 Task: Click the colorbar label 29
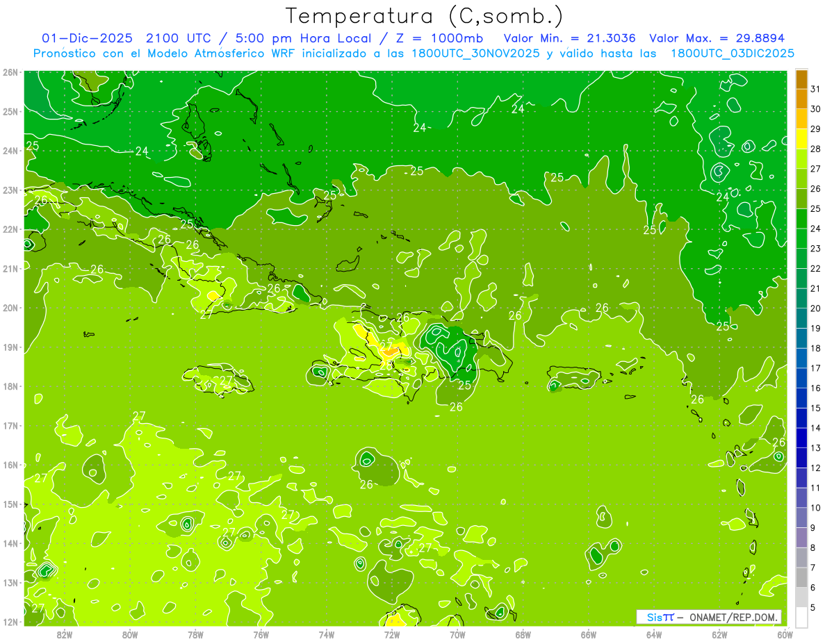(816, 129)
